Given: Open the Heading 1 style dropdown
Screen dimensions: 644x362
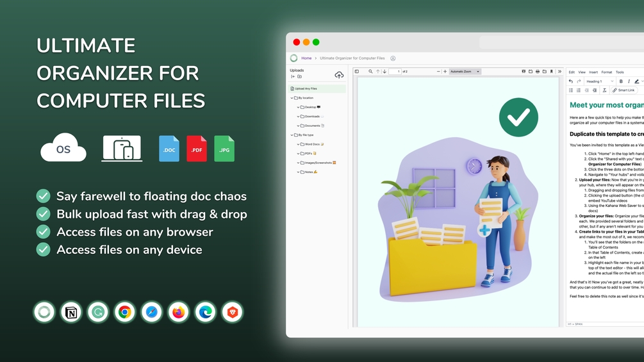Looking at the screenshot, I should click(600, 81).
